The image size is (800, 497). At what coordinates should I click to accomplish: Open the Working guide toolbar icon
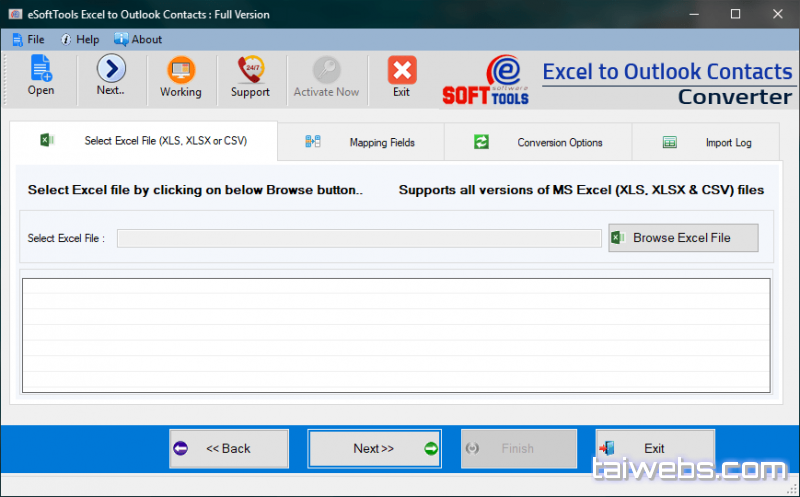[180, 70]
